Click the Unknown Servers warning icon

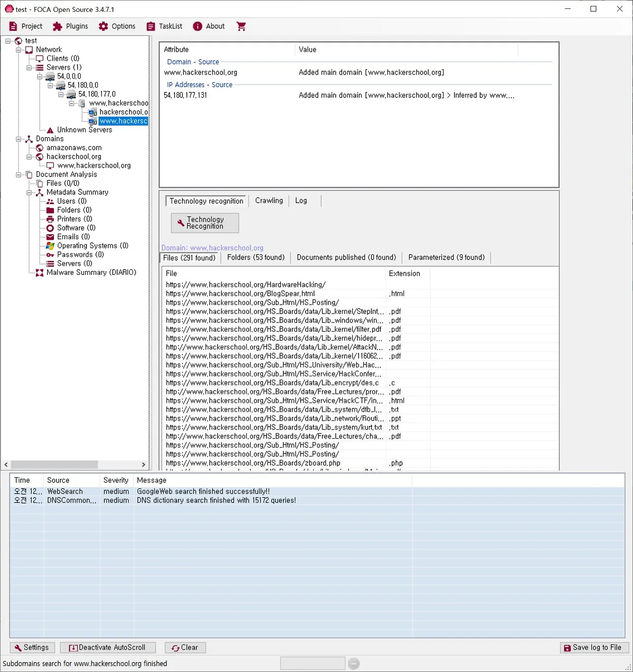[50, 130]
